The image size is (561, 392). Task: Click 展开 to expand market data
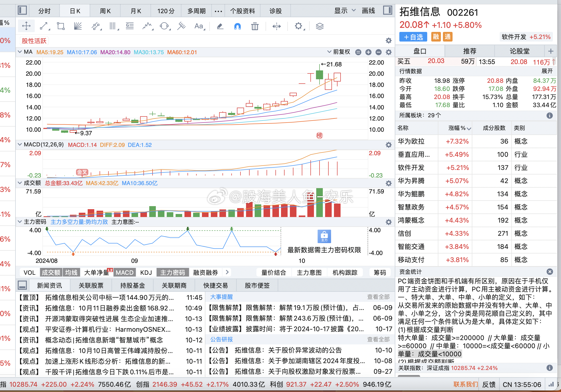pos(547,71)
